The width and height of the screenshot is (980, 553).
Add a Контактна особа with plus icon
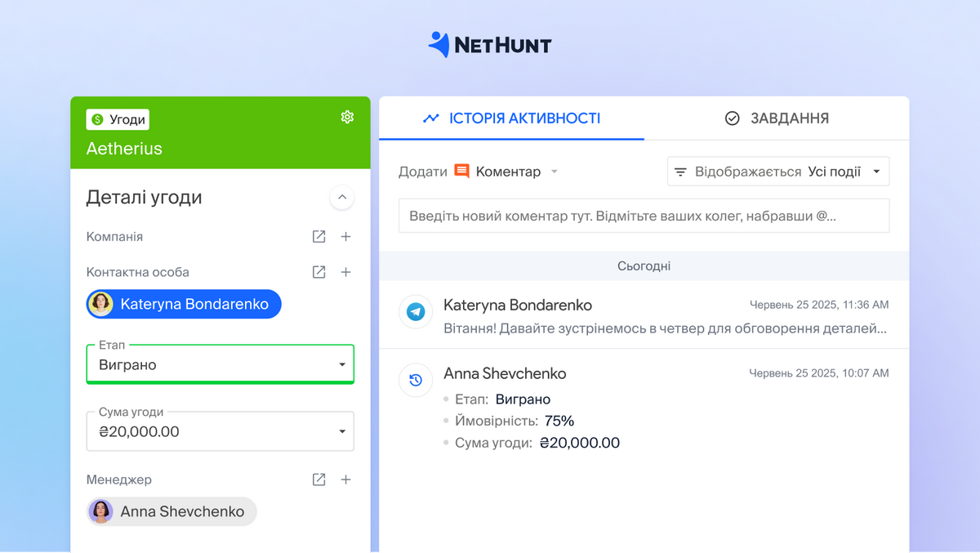click(x=345, y=272)
